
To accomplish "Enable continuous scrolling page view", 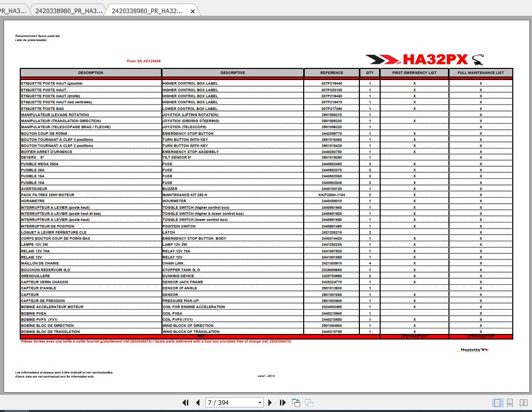I will 510,402.
